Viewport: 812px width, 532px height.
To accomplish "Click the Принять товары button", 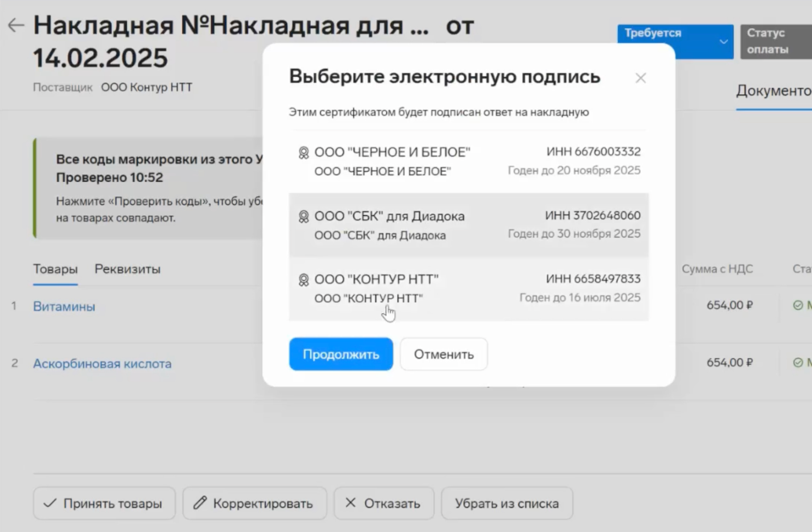I will click(x=105, y=503).
